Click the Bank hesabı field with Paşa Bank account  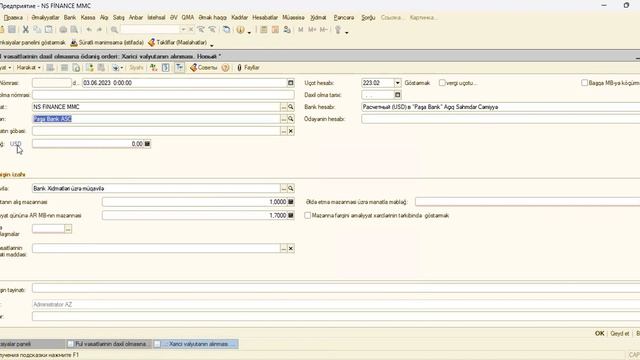pyautogui.click(x=500, y=107)
